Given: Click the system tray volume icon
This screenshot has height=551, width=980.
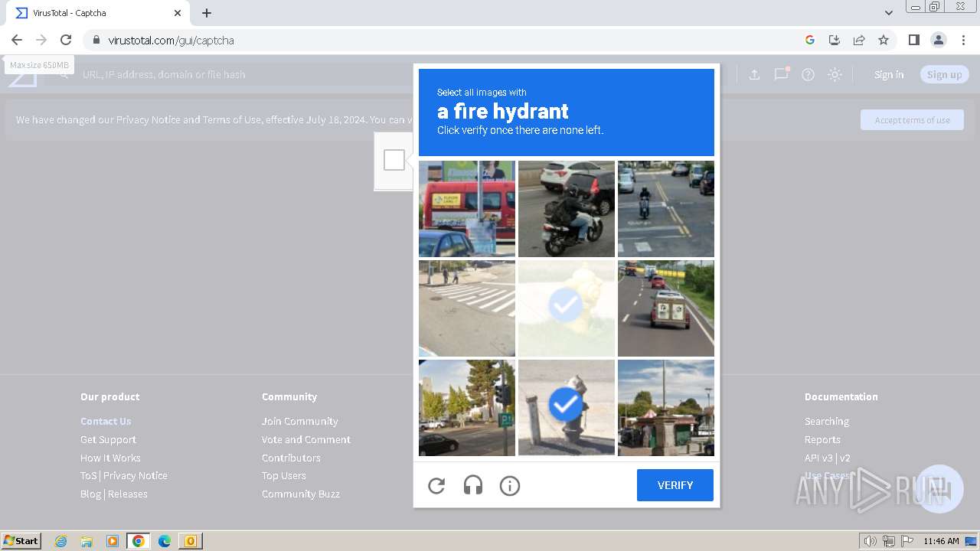Looking at the screenshot, I should tap(871, 541).
